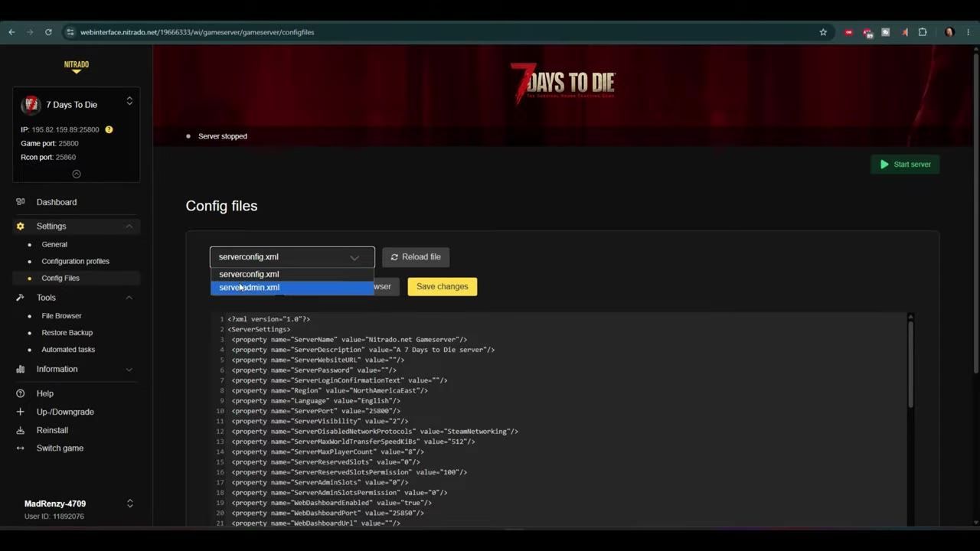The width and height of the screenshot is (980, 551).
Task: Click the ServerPort property line in the editor
Action: (x=315, y=411)
